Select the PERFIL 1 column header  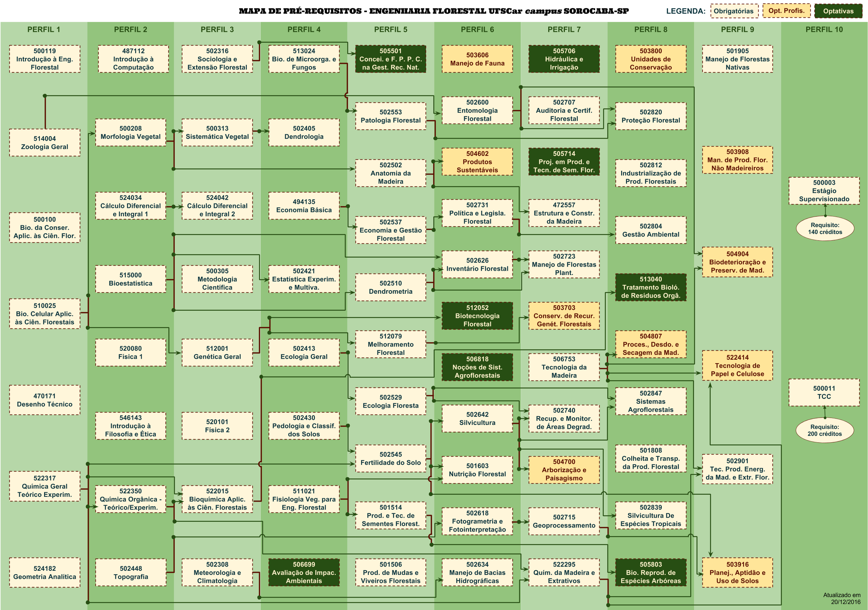44,30
